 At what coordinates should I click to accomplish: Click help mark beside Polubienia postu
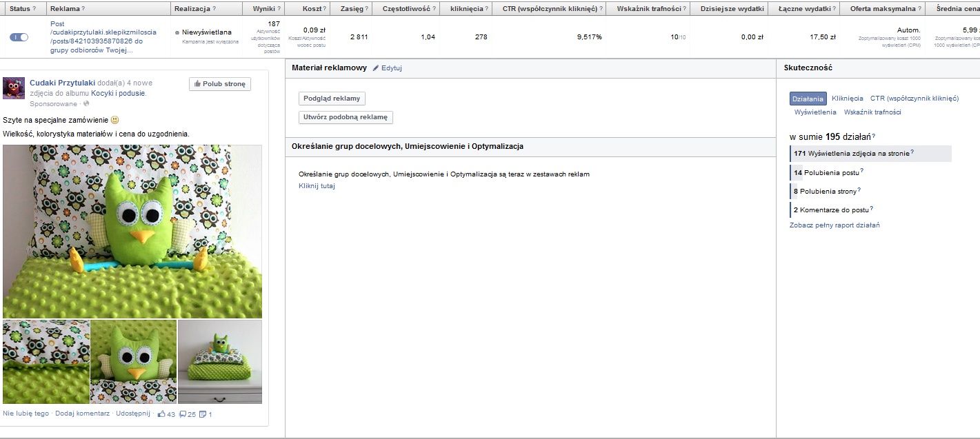[x=861, y=171]
